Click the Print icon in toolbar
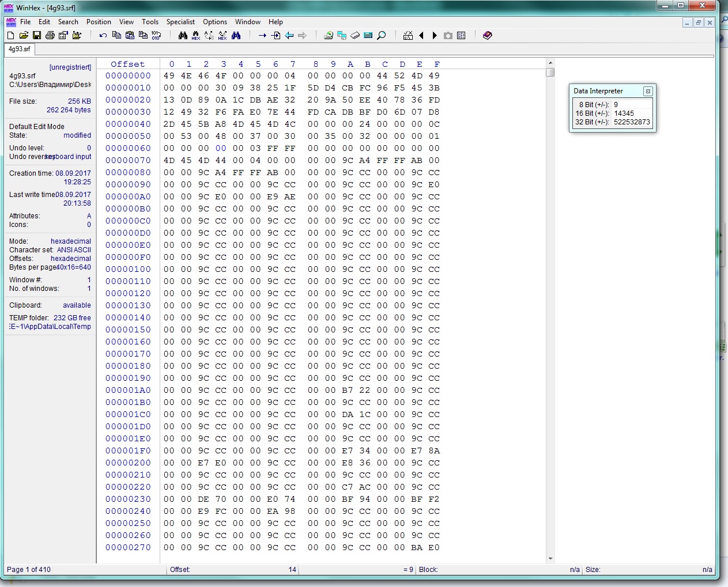The image size is (728, 587). coord(50,36)
